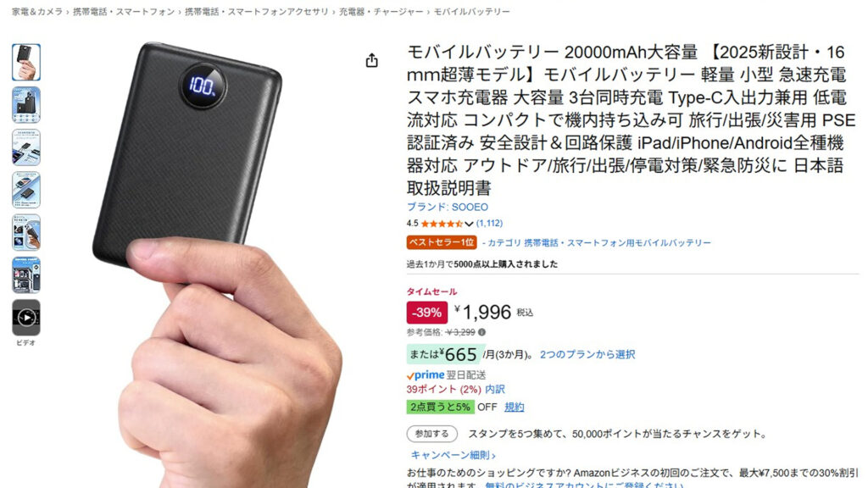This screenshot has height=488, width=868.
Task: Expand キャンペーン細則 details link
Action: click(453, 455)
